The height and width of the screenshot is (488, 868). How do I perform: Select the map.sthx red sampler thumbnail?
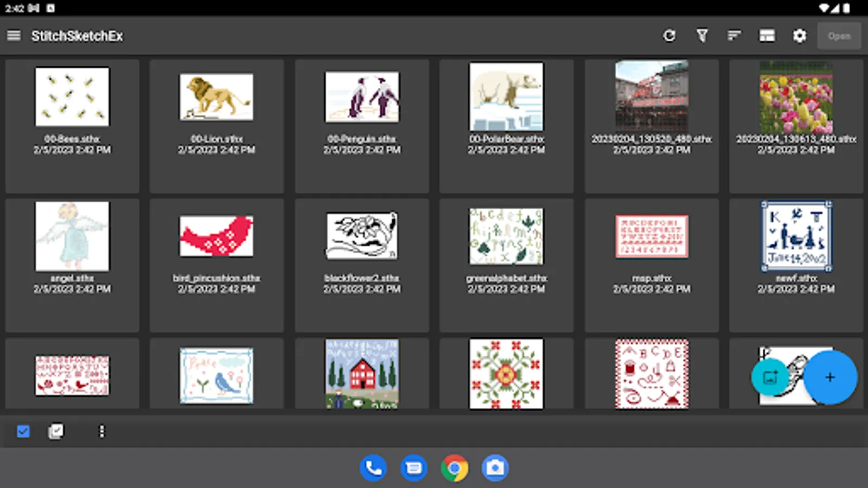point(652,236)
